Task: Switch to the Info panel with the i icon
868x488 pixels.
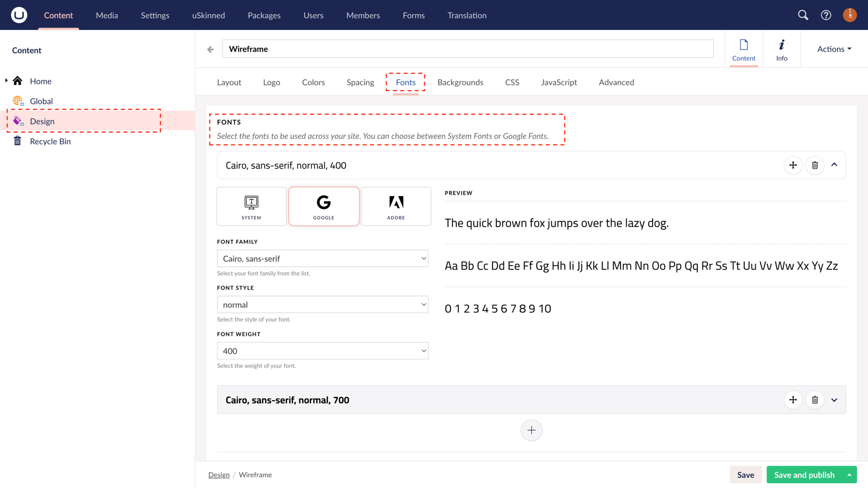Action: (x=781, y=49)
